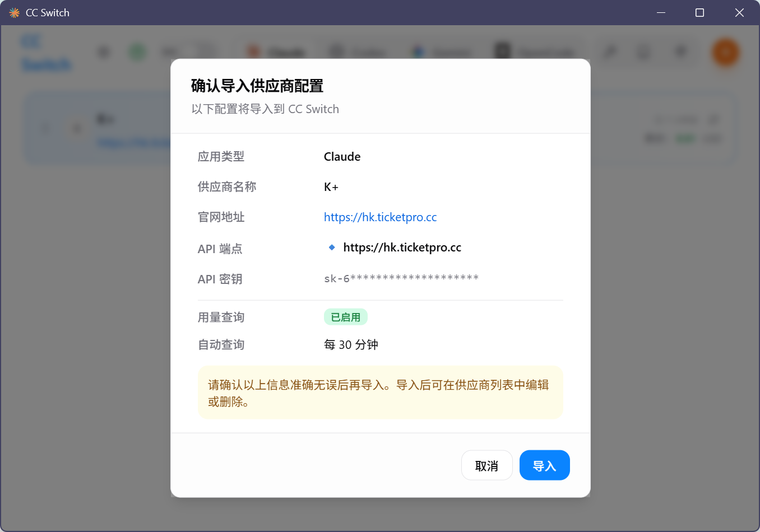Open the 官网地址 link hk.ticketpro.cc
The width and height of the screenshot is (760, 532).
pos(380,217)
